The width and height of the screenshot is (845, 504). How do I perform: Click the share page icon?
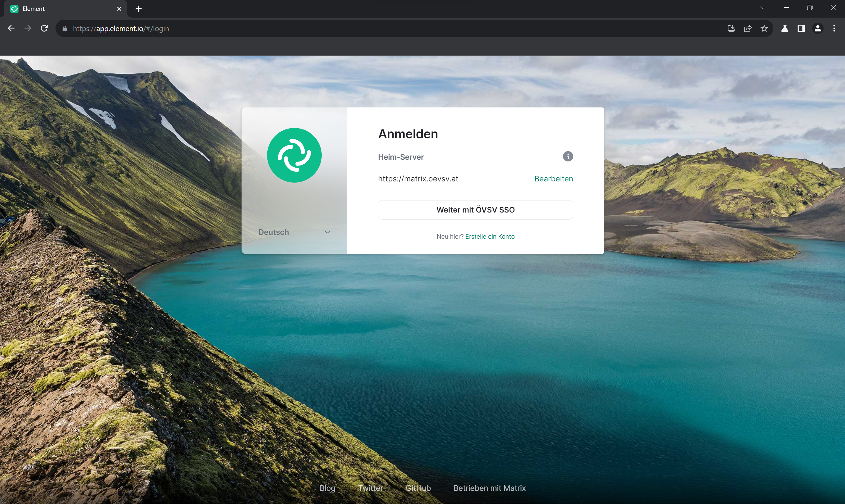748,28
